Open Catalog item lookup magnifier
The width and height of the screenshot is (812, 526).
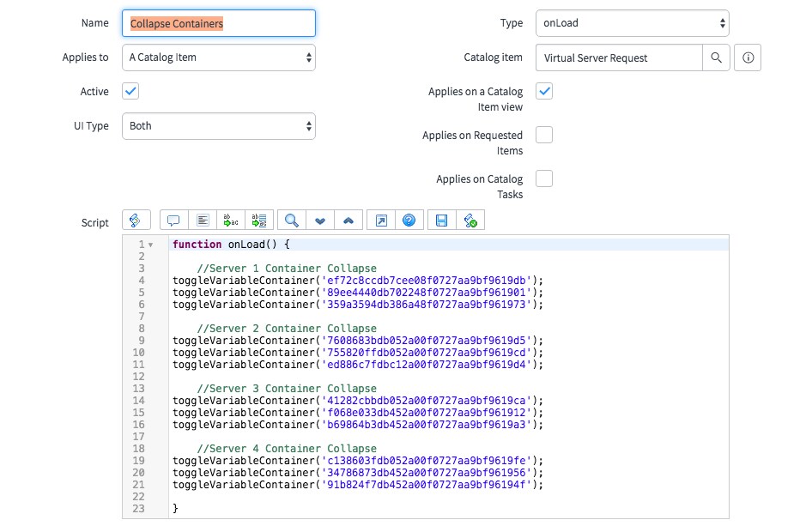point(716,57)
